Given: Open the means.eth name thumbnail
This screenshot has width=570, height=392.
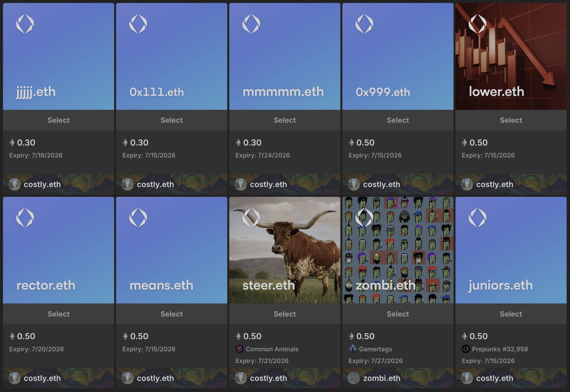Looking at the screenshot, I should click(171, 250).
